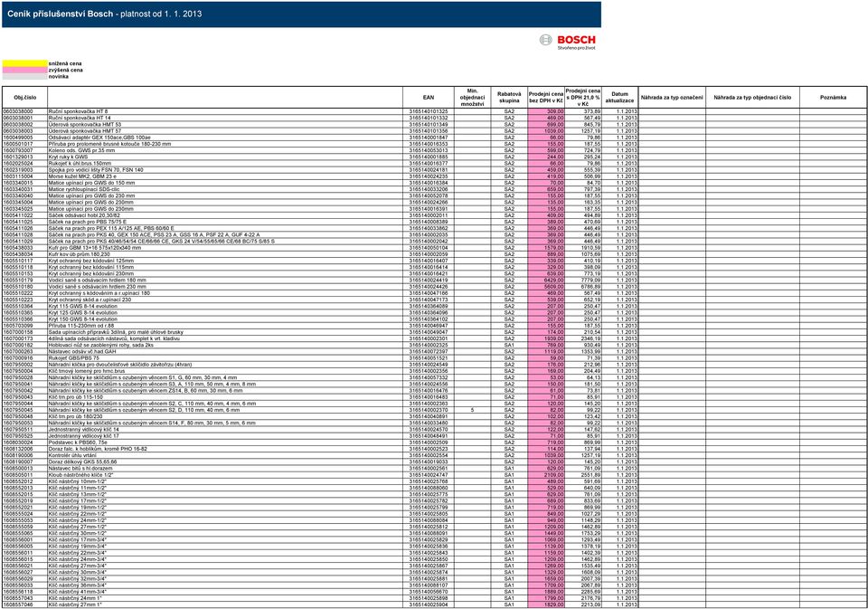The height and width of the screenshot is (609, 868).
Task: Click the minimum order quantity value '5'
Action: coord(472,410)
